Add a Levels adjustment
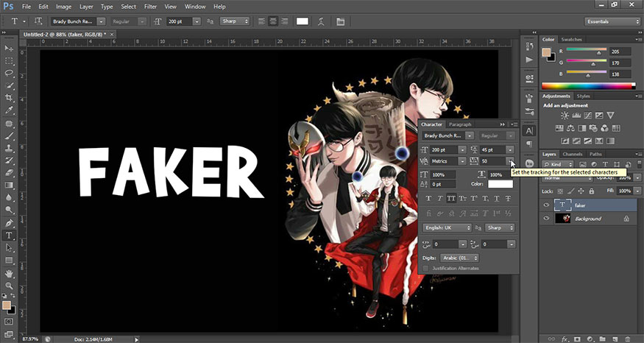The width and height of the screenshot is (644, 343). [x=576, y=116]
